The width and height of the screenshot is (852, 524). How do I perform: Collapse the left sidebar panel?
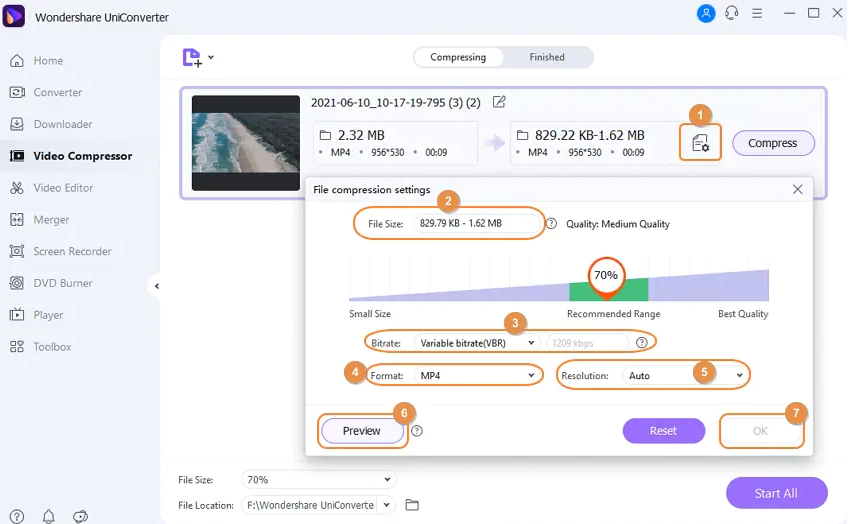[156, 286]
